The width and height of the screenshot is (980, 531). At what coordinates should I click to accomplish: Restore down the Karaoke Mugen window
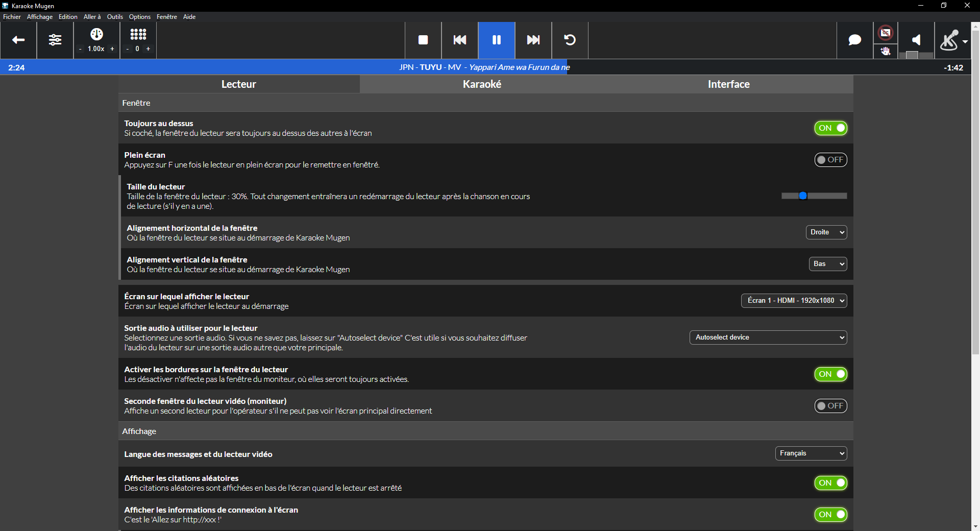(x=944, y=6)
